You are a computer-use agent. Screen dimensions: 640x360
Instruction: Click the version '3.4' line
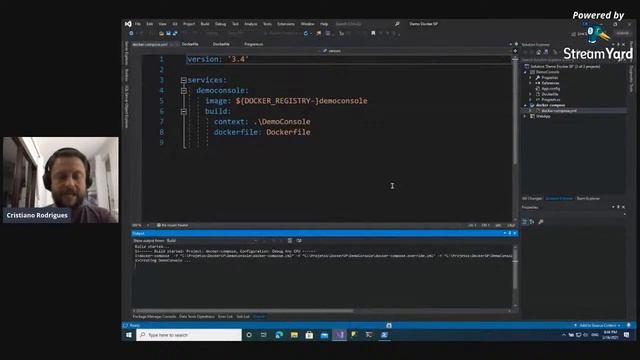pos(218,59)
